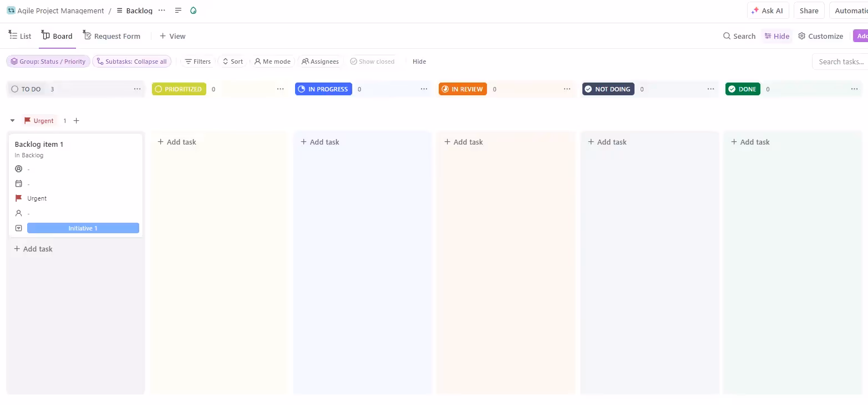
Task: Toggle Me mode filtering
Action: (272, 61)
